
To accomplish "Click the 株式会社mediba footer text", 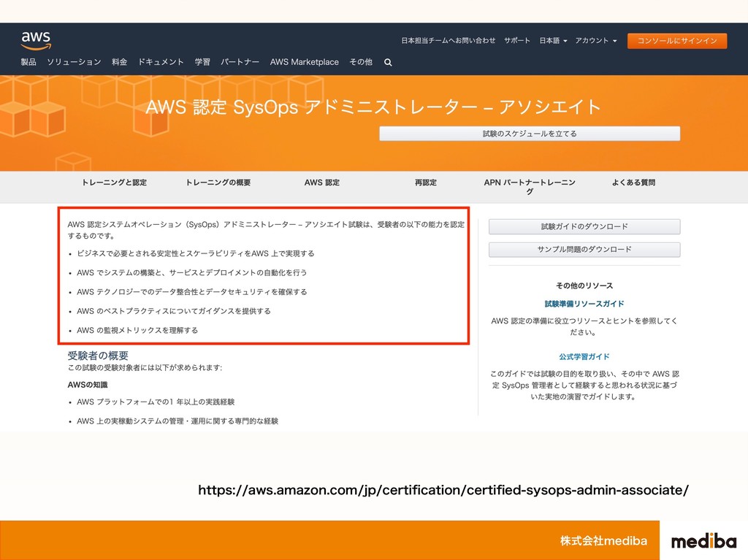I will tap(603, 541).
